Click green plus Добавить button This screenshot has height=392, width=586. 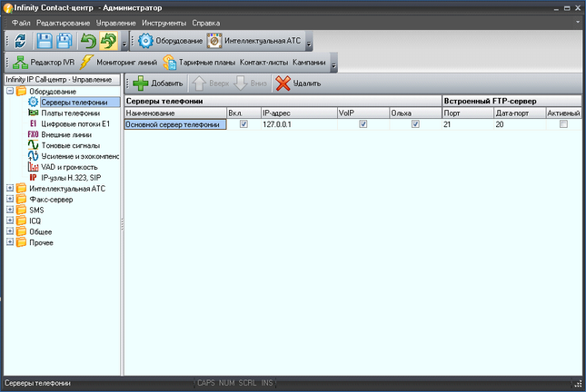158,83
